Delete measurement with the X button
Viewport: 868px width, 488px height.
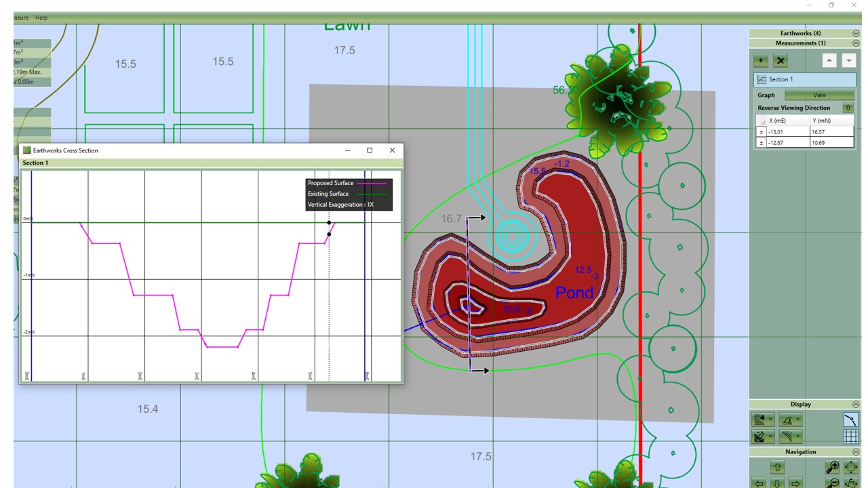781,60
